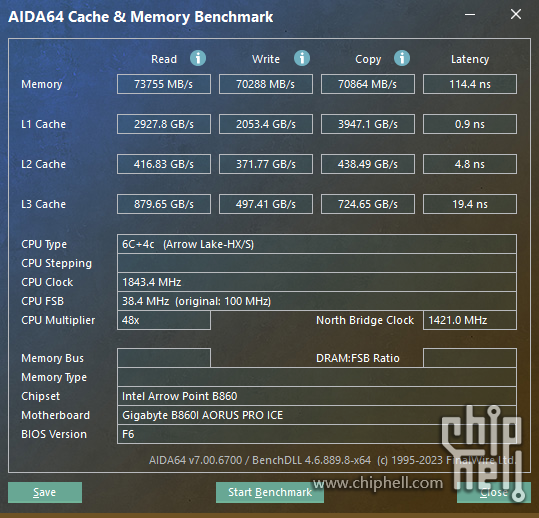The width and height of the screenshot is (539, 518).
Task: Click the Chipset label
Action: coord(41,396)
